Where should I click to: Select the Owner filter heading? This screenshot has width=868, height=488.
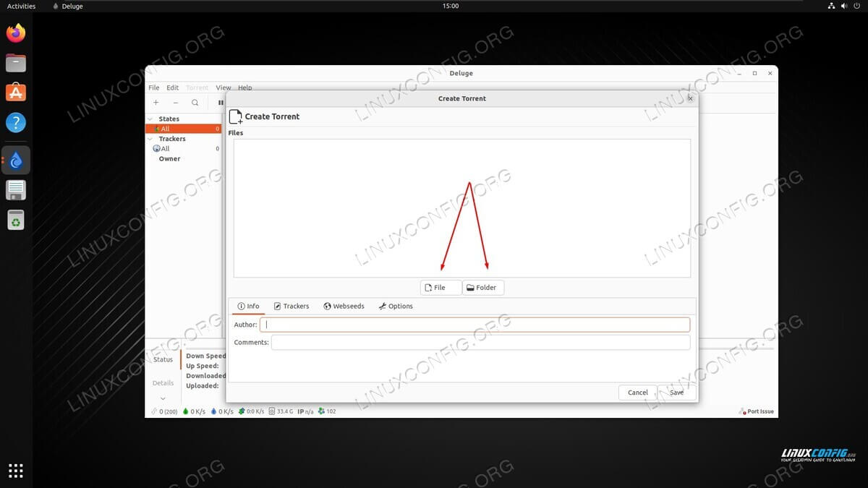click(170, 158)
